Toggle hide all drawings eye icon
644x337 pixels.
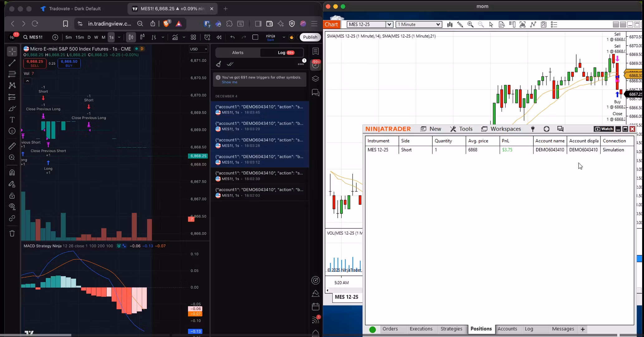coord(12,206)
